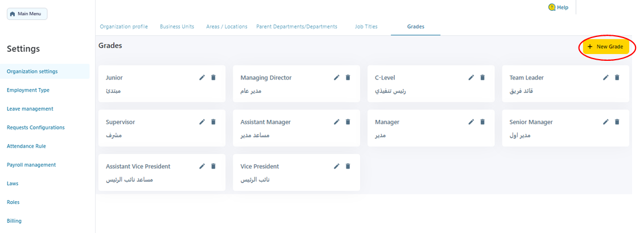Open the Business Units tab
The height and width of the screenshot is (233, 644).
[x=177, y=27]
